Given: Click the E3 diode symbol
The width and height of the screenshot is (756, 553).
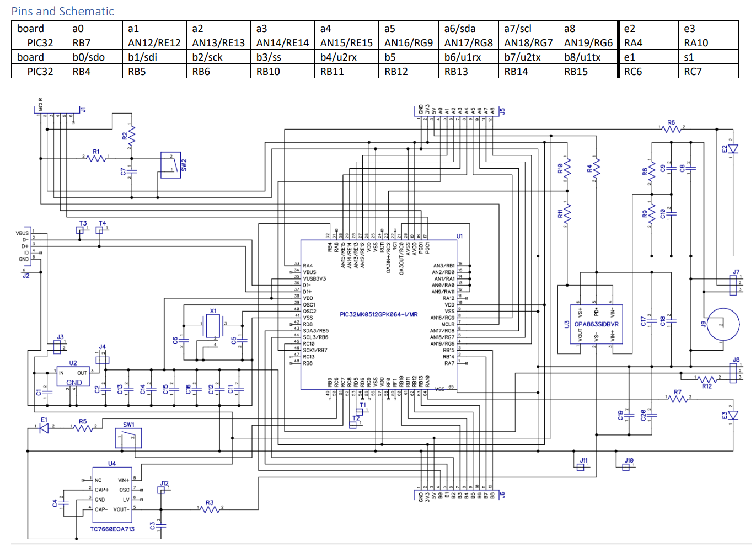Looking at the screenshot, I should pos(733,416).
